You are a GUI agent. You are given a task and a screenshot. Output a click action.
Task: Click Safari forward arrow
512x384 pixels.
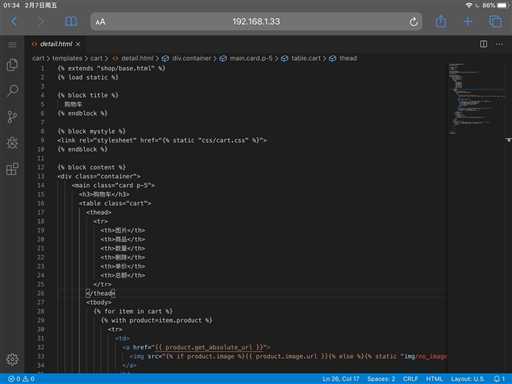(x=41, y=22)
